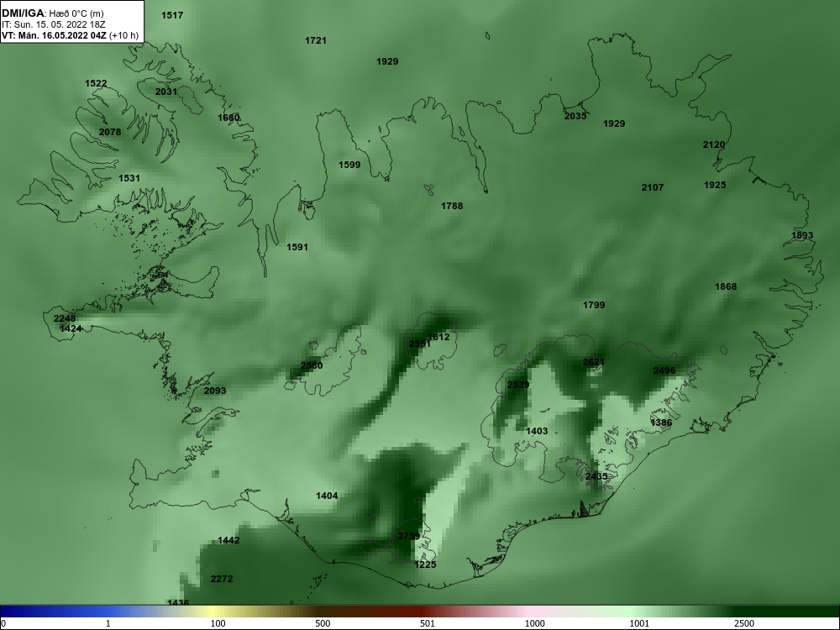Click the 2107 value on the map
The image size is (840, 630).
pos(653,187)
